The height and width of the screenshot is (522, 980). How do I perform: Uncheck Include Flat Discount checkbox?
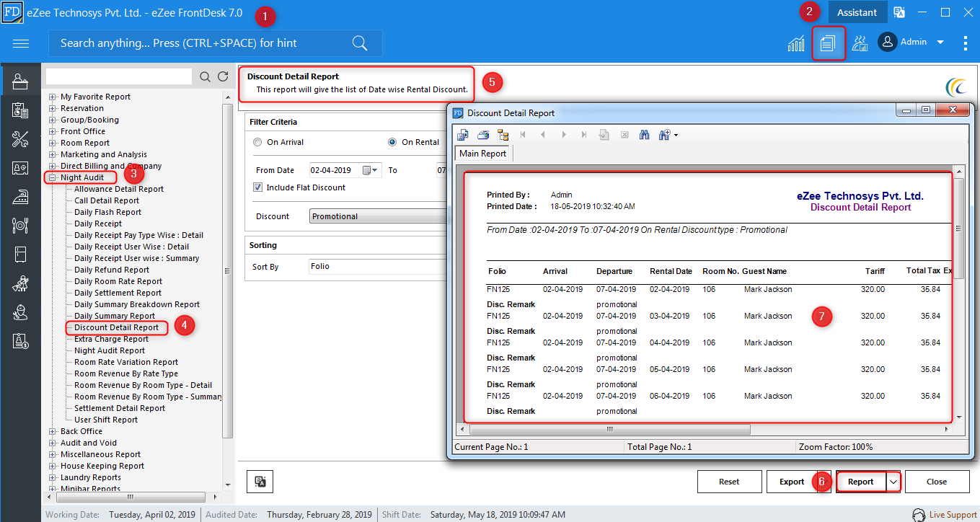[x=257, y=187]
